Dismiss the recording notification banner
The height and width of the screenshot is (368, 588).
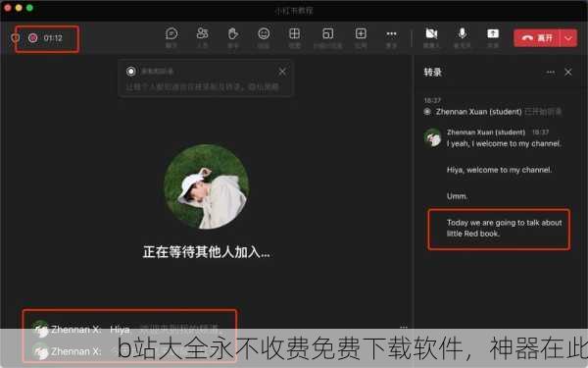282,72
